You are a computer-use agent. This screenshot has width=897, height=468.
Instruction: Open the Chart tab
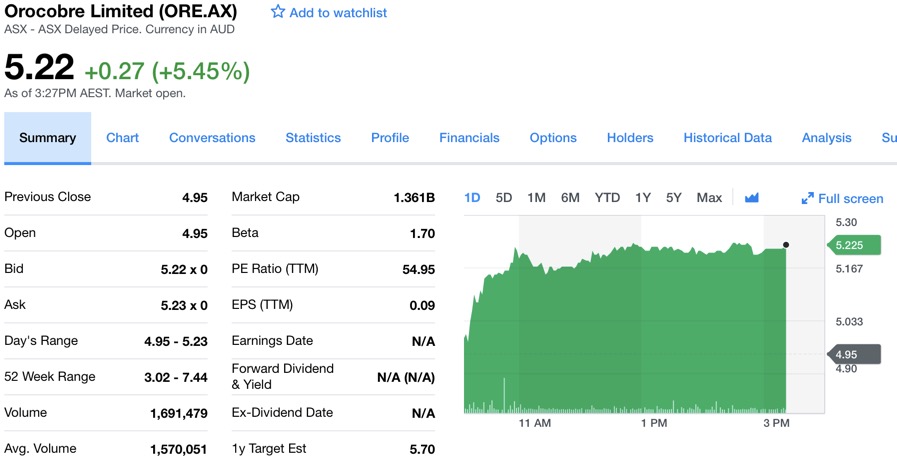pos(122,138)
